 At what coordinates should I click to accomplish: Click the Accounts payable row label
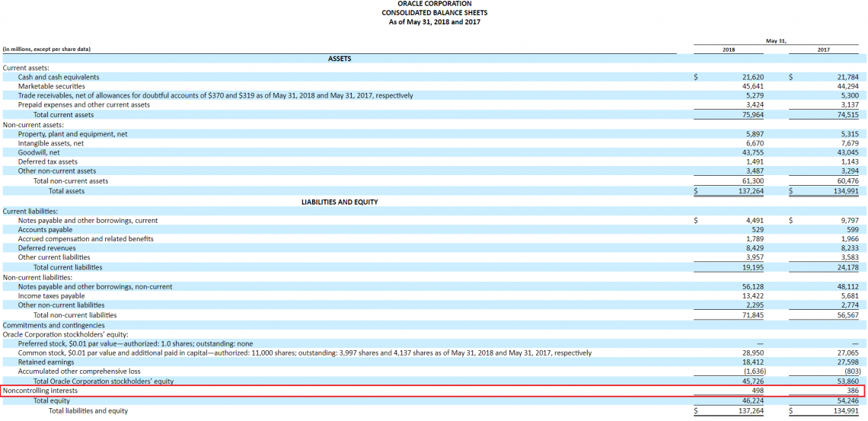(46, 230)
